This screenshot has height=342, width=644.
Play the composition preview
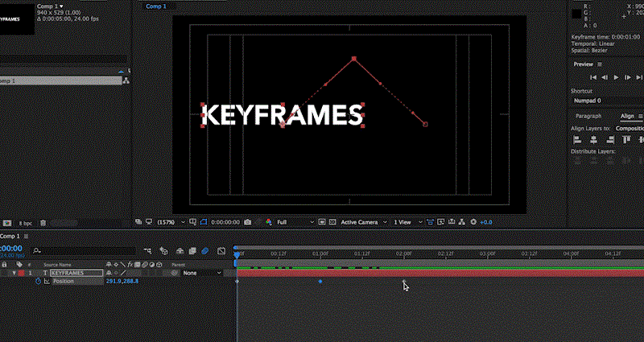point(616,77)
